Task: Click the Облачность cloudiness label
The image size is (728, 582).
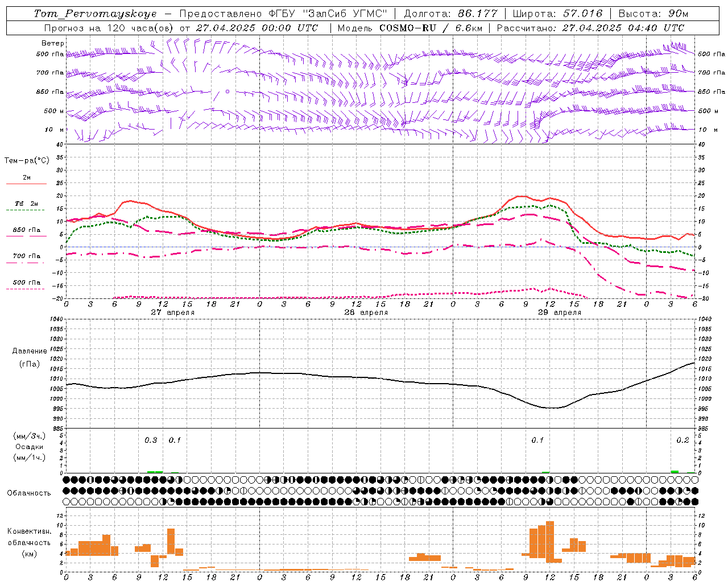Action: pyautogui.click(x=29, y=493)
